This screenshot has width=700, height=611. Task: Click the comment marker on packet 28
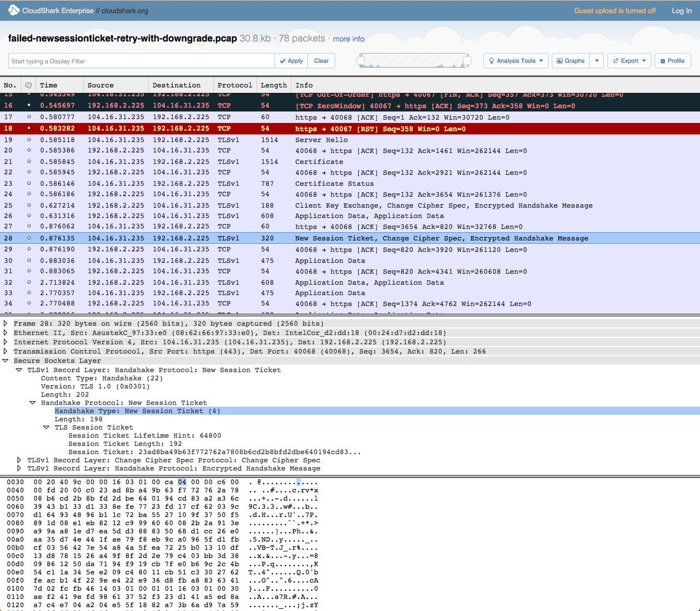click(x=29, y=238)
